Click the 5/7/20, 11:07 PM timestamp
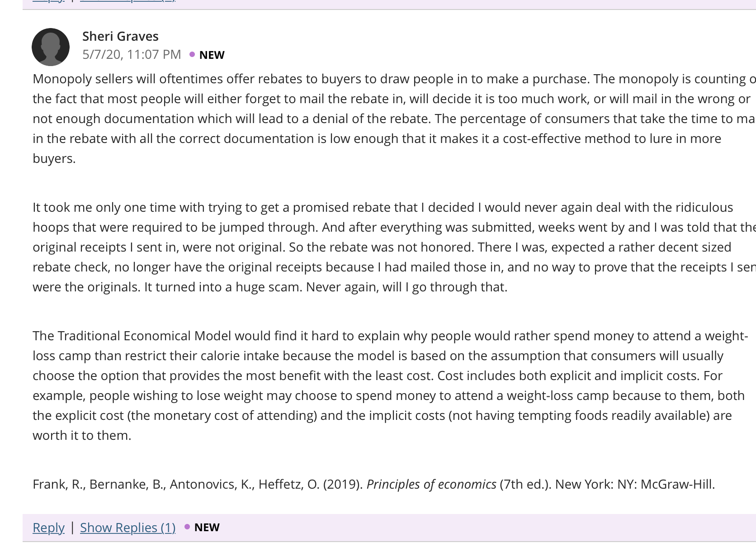756x552 pixels. point(132,55)
